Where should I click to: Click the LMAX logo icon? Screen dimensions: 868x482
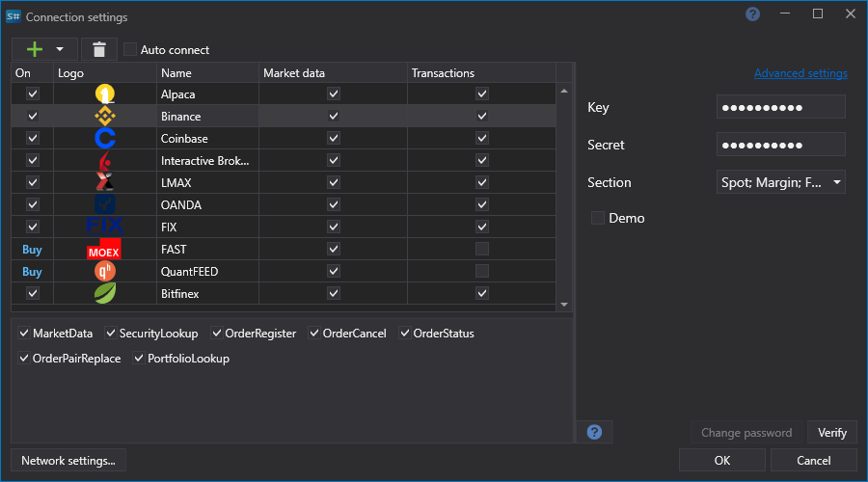pyautogui.click(x=104, y=182)
